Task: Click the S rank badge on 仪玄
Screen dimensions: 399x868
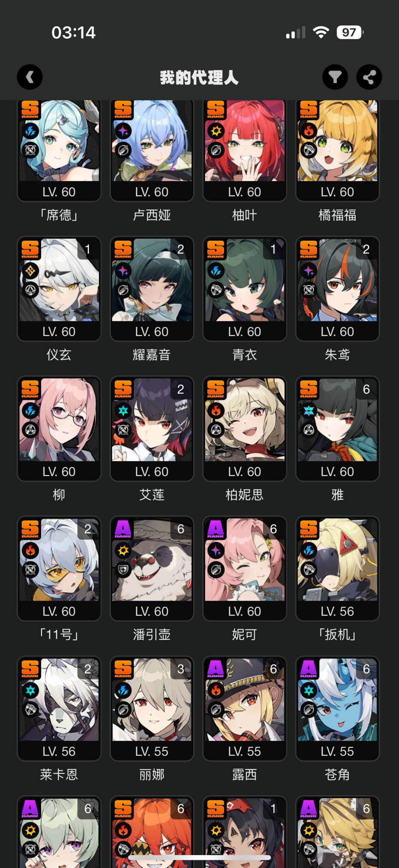Action: [x=30, y=249]
